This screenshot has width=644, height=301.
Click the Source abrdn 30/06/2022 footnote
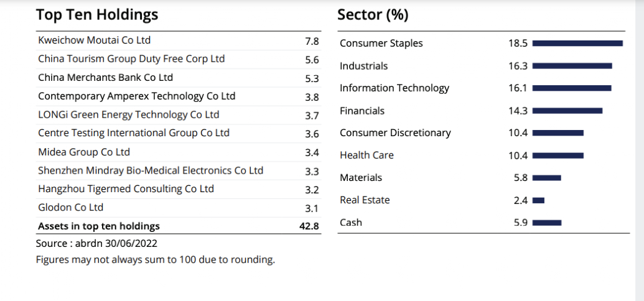(x=96, y=244)
